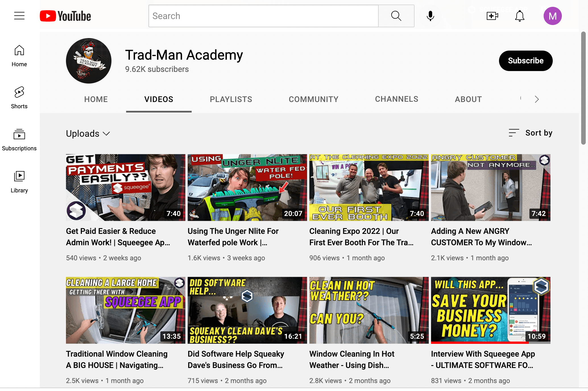
Task: Go to YouTube home via logo
Action: click(x=65, y=16)
